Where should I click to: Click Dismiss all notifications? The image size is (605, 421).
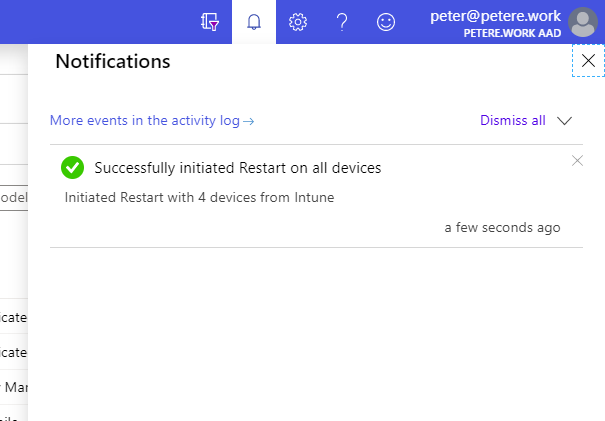tap(512, 121)
